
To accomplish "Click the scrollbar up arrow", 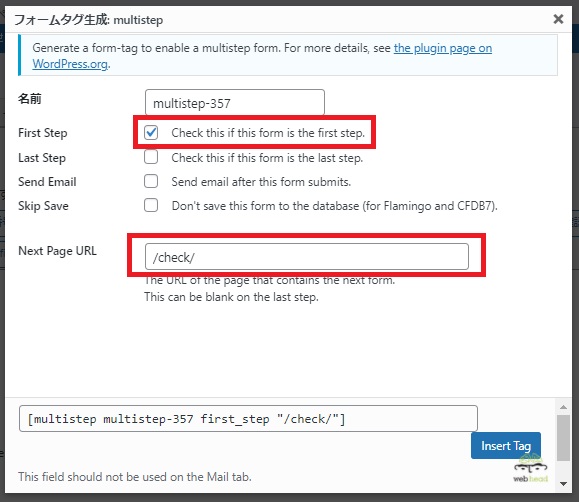I will click(563, 407).
